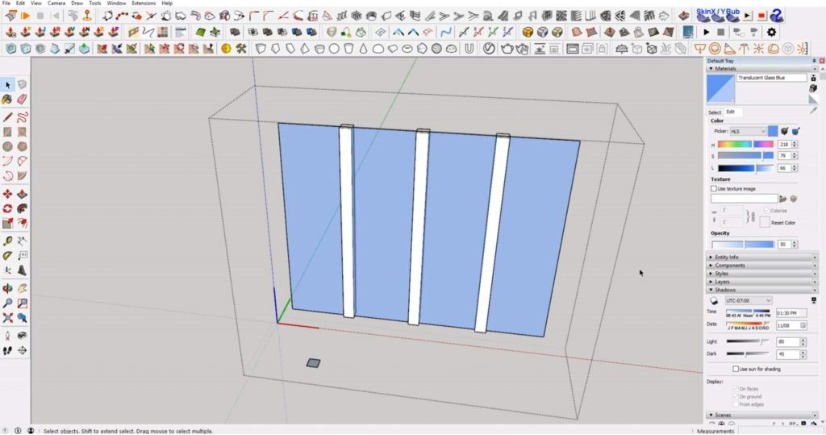Pick the Paint Bucket tool
The height and width of the screenshot is (435, 826).
tap(7, 99)
